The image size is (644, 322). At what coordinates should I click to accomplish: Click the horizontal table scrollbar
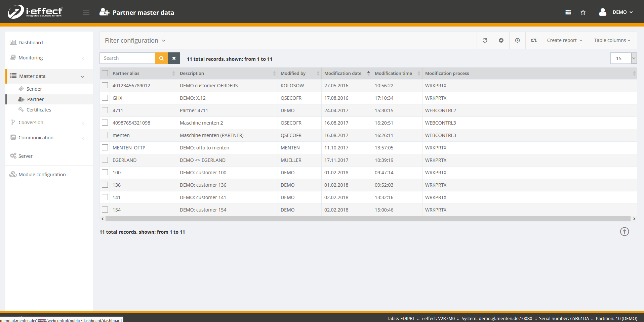368,219
